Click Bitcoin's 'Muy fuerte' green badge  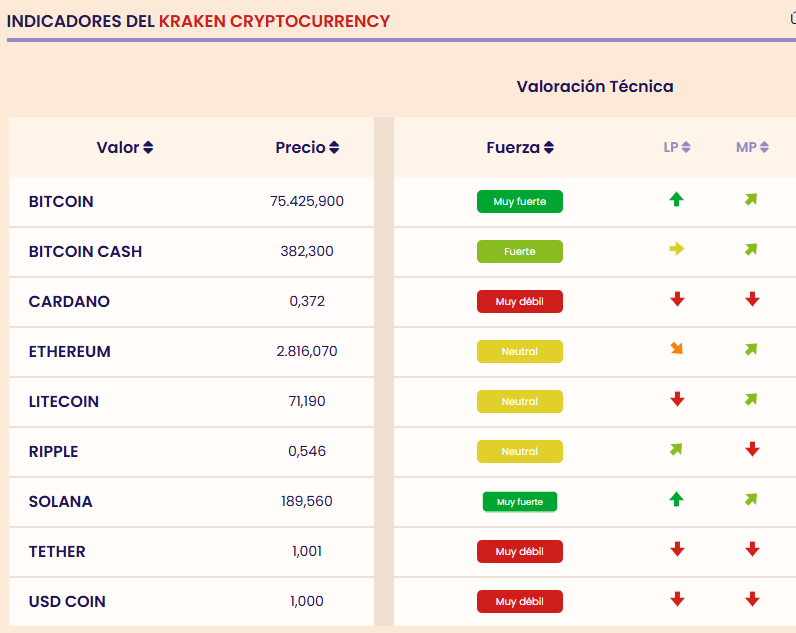click(520, 202)
